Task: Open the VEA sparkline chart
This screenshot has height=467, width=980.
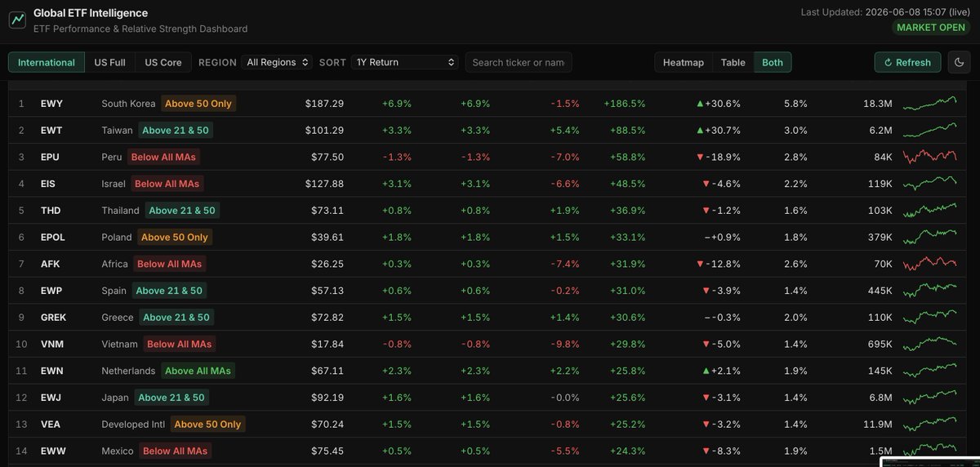Action: pyautogui.click(x=930, y=424)
